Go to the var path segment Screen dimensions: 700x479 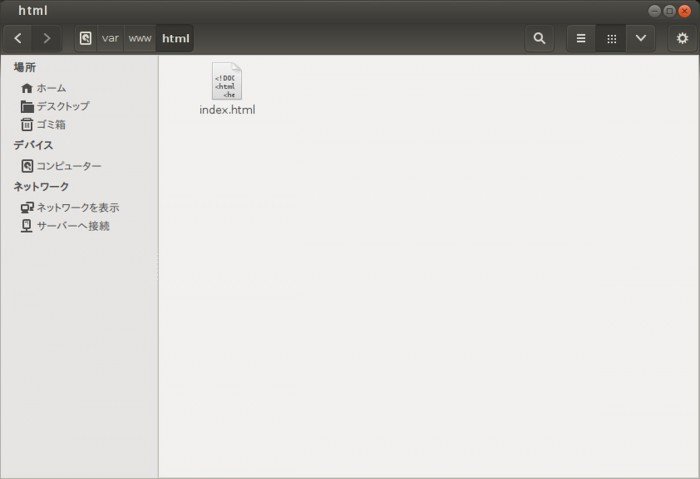click(110, 39)
